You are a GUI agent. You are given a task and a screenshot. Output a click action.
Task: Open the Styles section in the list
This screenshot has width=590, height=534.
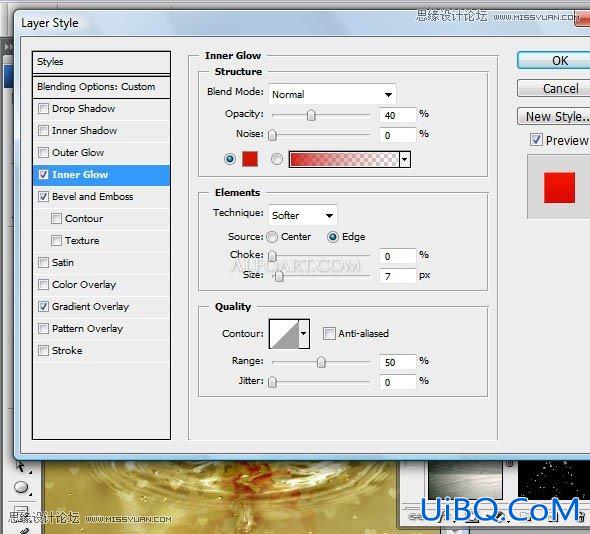101,62
